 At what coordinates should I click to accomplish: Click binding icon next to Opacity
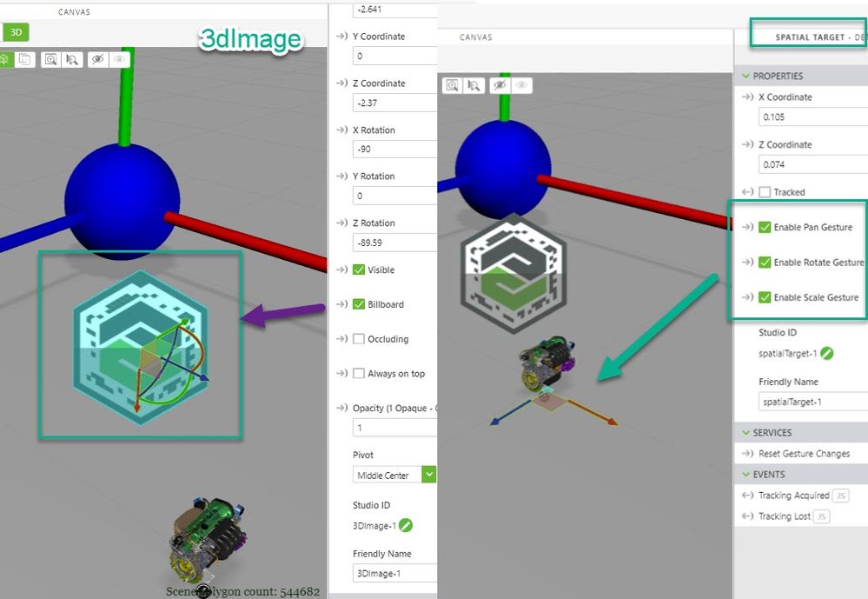341,408
